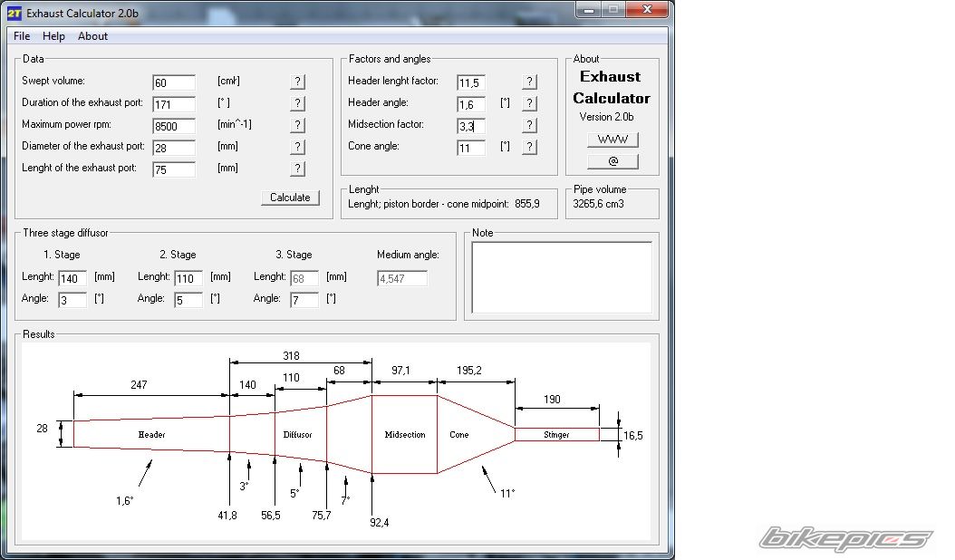Click the Calculate button

(x=290, y=198)
